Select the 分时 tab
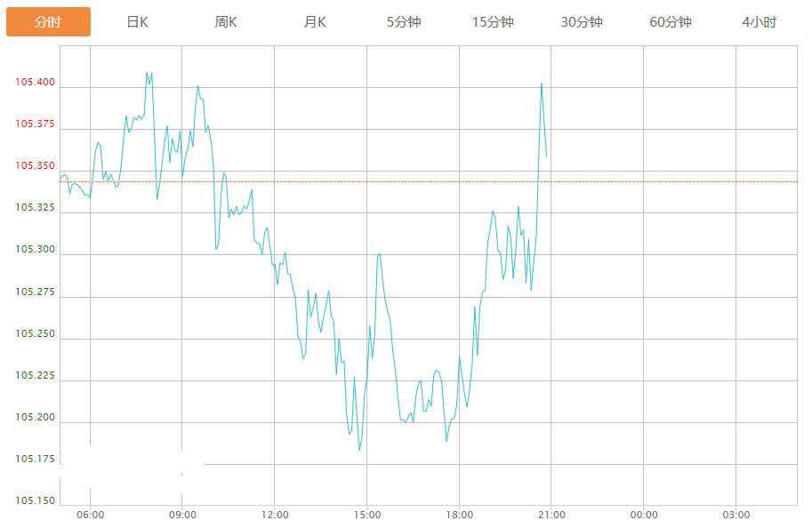 pos(48,22)
